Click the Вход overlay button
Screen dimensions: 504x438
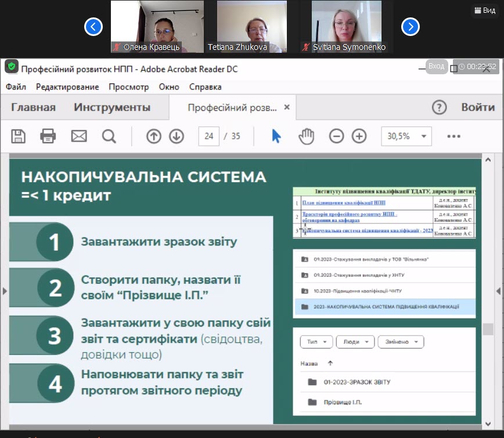pos(436,67)
